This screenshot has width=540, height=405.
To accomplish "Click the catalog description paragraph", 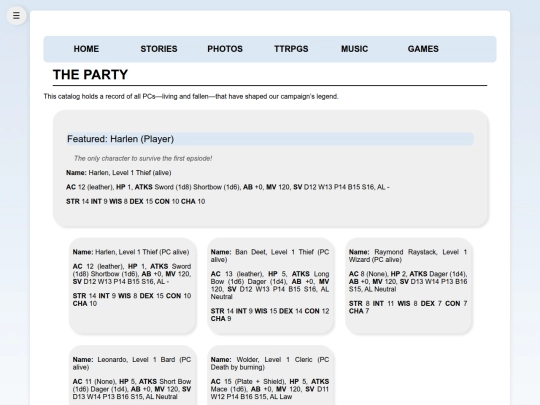I will click(x=191, y=96).
